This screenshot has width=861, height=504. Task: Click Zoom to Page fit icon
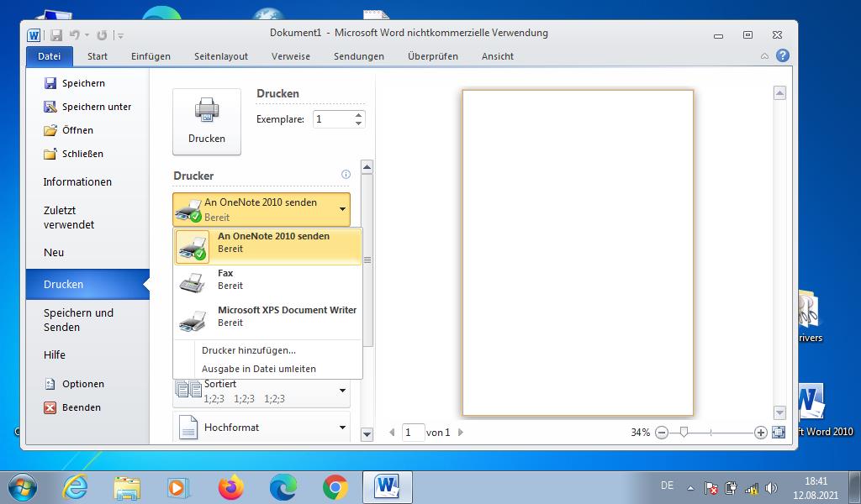[778, 432]
